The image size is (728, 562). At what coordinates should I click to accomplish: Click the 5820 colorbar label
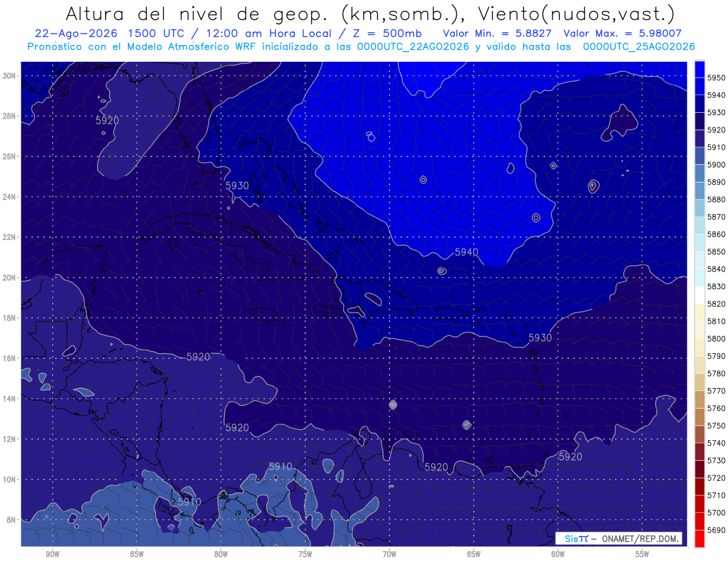click(716, 304)
